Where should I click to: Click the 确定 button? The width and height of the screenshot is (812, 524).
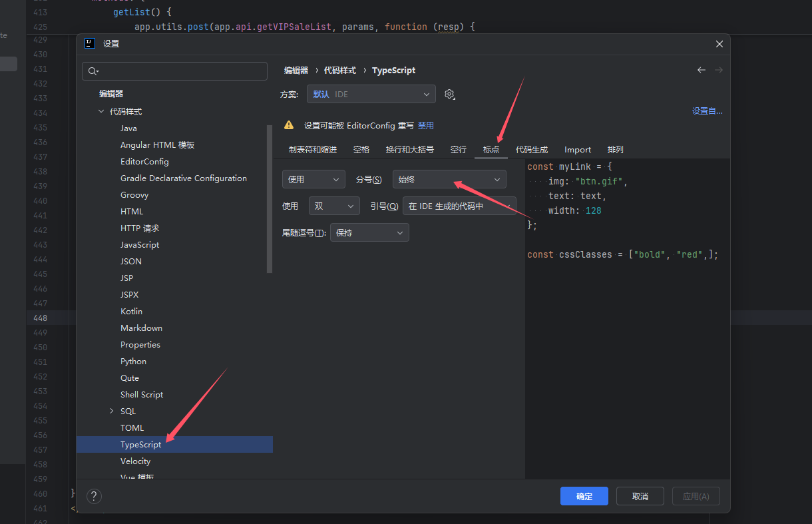click(x=584, y=496)
